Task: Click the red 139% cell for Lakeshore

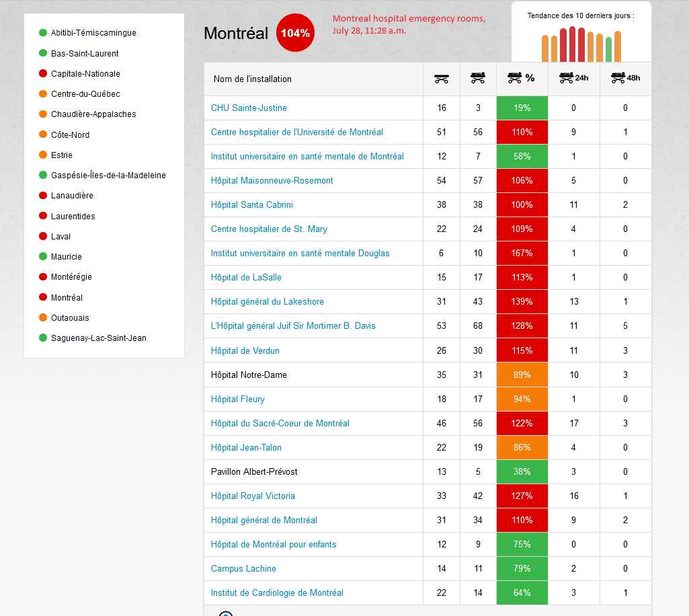Action: (x=522, y=301)
